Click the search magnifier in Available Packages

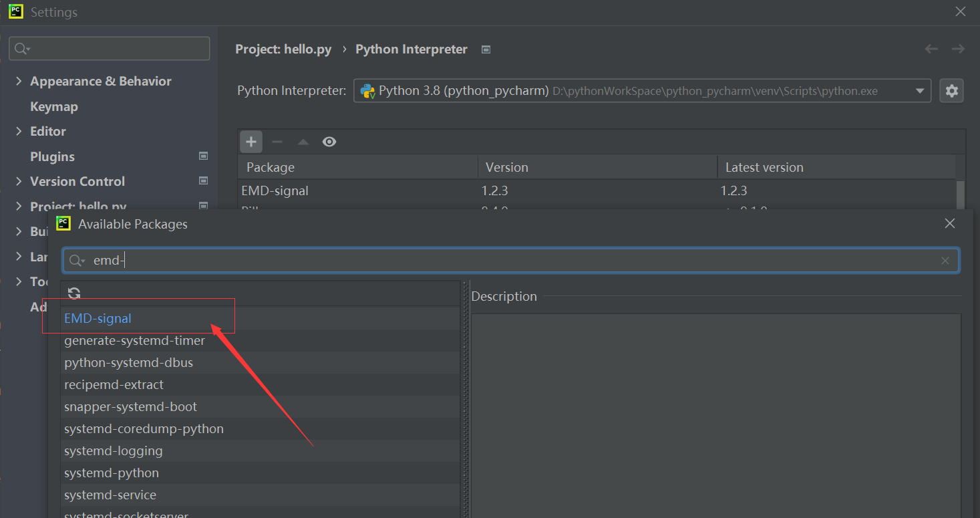[77, 261]
